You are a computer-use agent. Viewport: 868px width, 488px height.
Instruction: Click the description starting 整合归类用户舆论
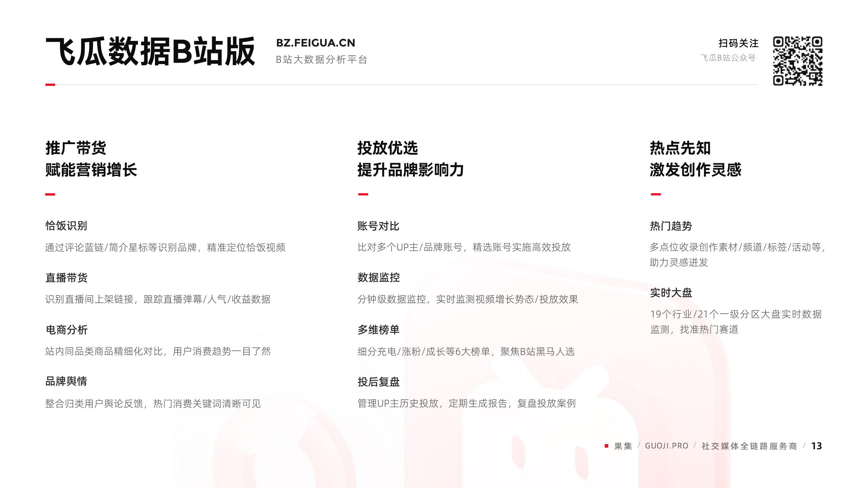tap(153, 403)
